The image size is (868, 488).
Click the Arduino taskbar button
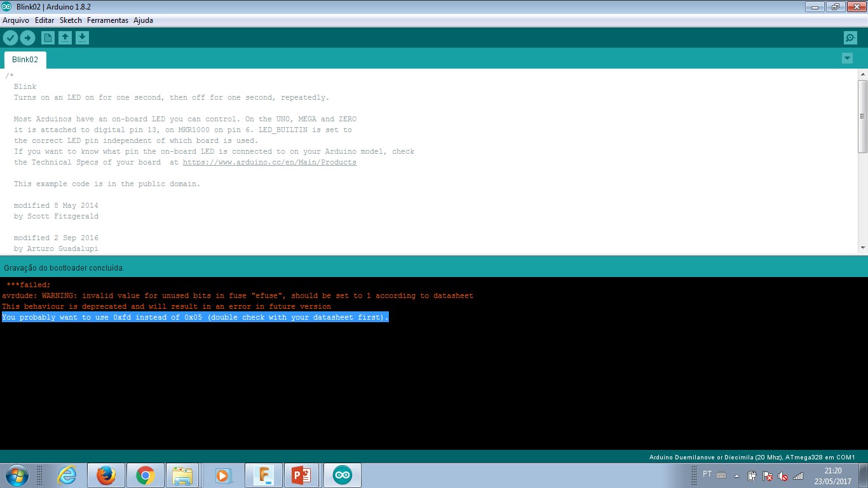click(x=342, y=475)
